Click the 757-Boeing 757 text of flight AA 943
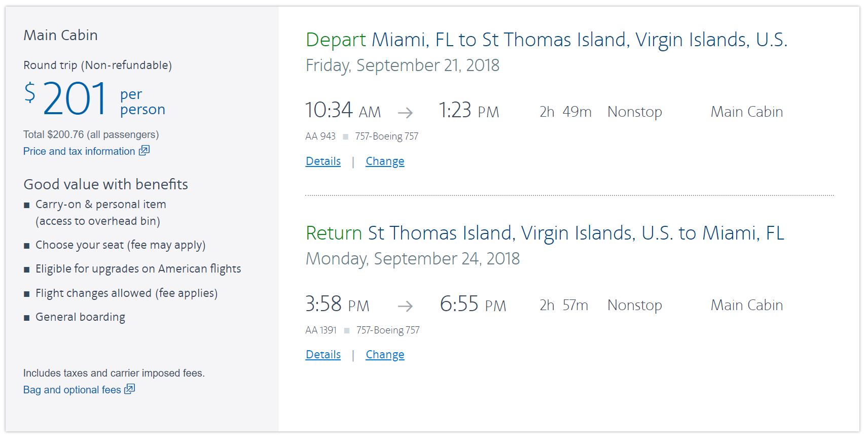This screenshot has height=438, width=868. [x=387, y=137]
